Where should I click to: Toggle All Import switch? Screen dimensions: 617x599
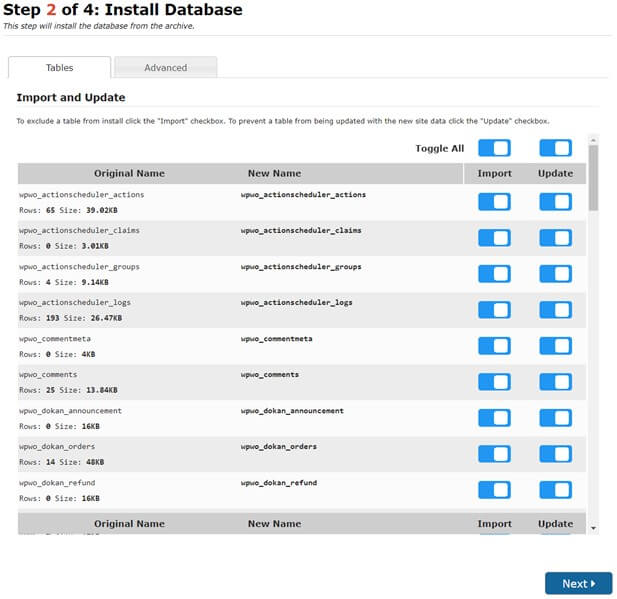pos(494,148)
